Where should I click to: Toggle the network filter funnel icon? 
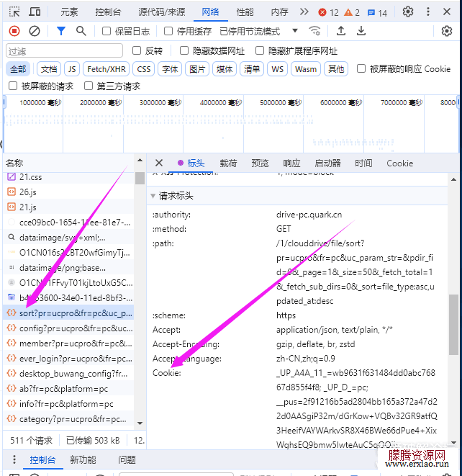(x=61, y=31)
